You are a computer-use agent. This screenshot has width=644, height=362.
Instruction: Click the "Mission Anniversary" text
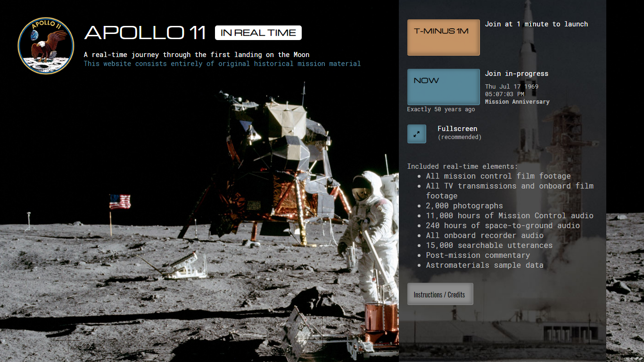517,102
